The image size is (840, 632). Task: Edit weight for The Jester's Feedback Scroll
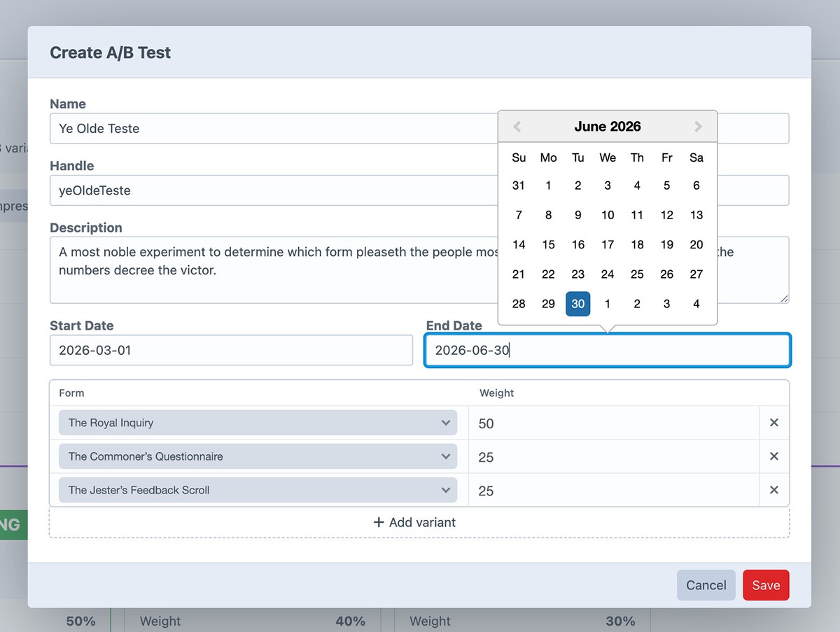click(614, 491)
